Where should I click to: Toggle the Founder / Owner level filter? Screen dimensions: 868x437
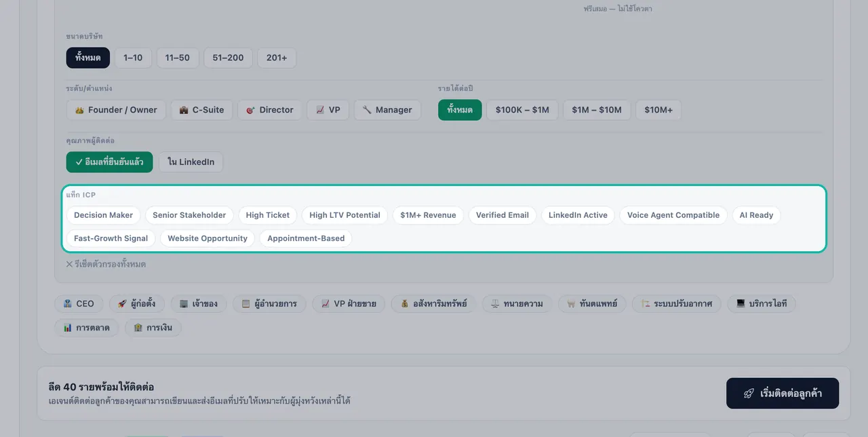tap(116, 110)
